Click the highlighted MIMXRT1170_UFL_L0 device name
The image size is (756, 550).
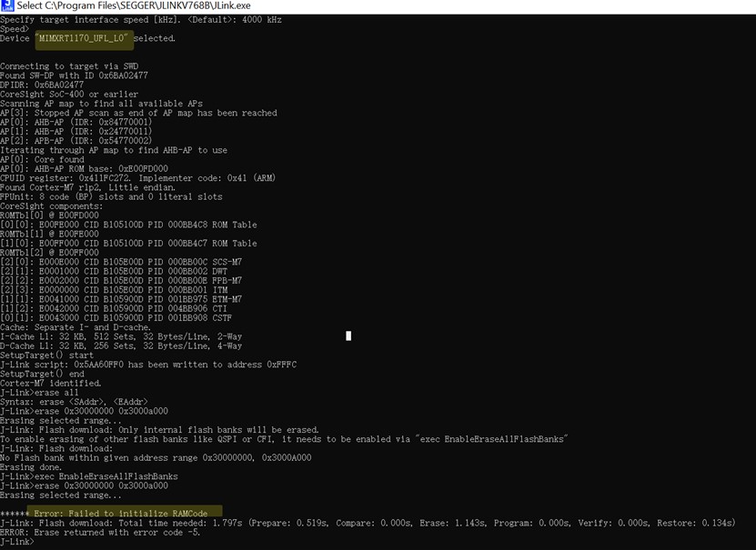(x=84, y=39)
